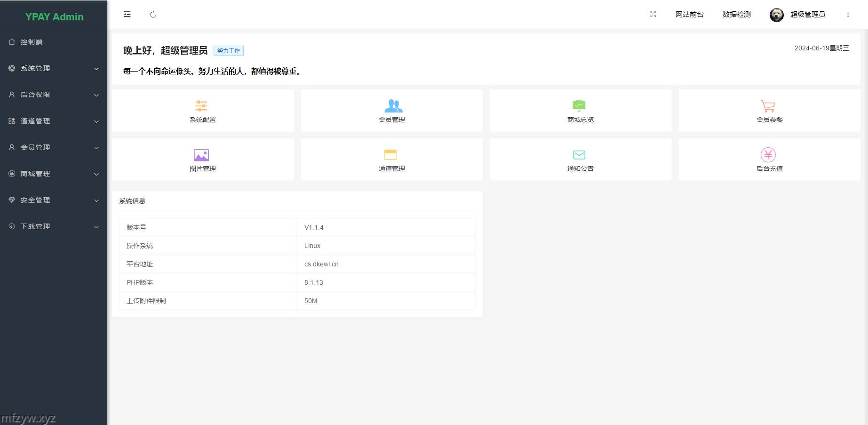Open 会员管理 users icon card
Image resolution: width=868 pixels, height=425 pixels.
point(393,106)
